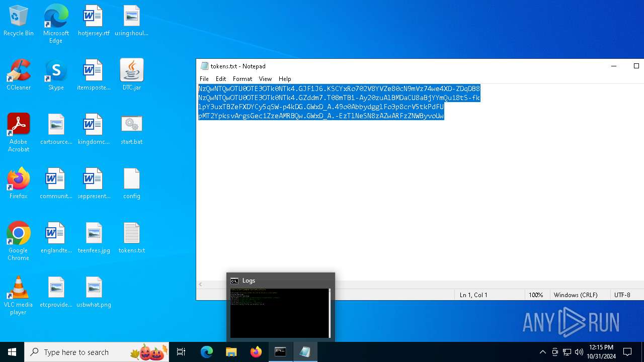
Task: Select the englandte... document icon
Action: (56, 238)
